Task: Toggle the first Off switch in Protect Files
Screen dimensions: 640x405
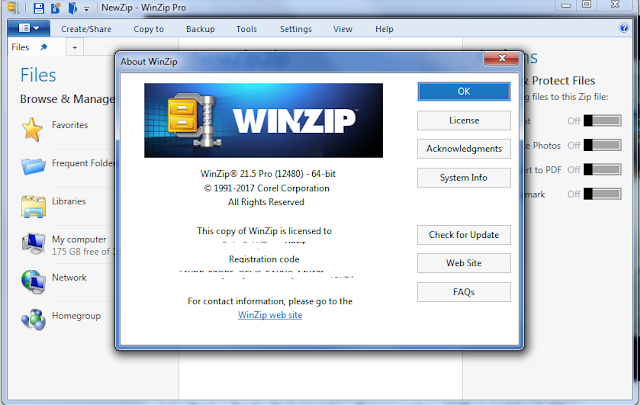Action: coord(602,120)
